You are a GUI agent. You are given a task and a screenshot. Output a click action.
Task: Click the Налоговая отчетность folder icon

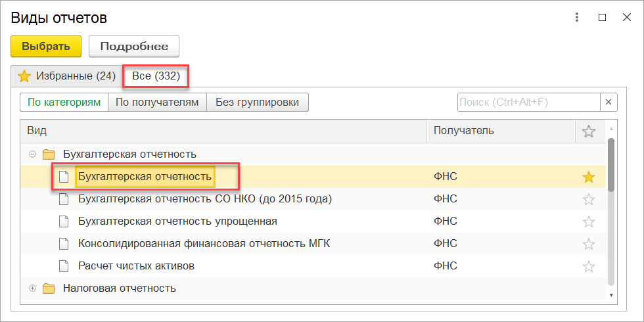(49, 288)
